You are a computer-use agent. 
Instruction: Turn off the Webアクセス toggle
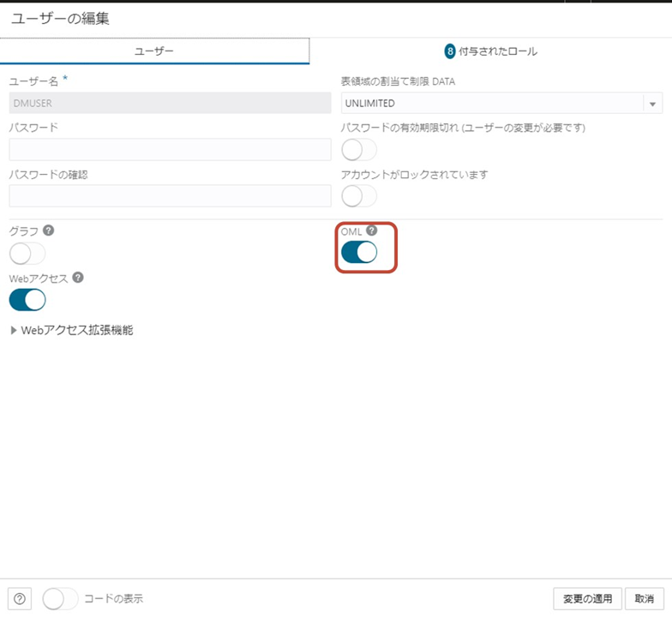click(x=27, y=300)
